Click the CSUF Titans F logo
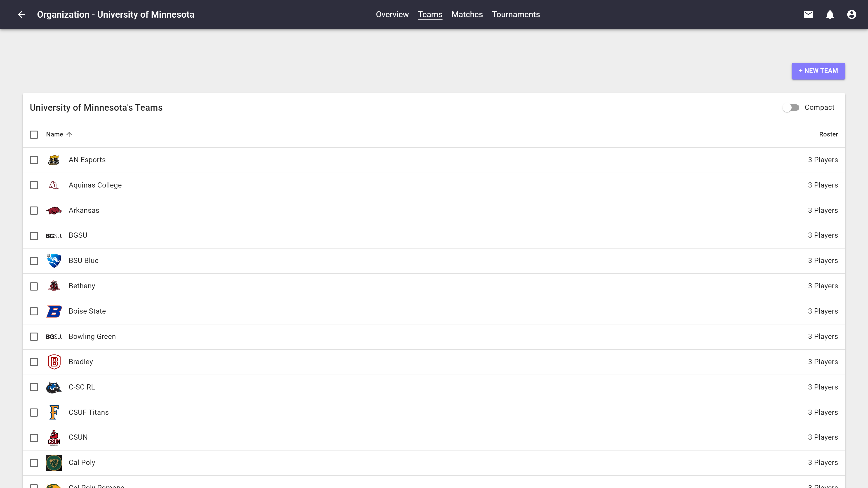The height and width of the screenshot is (488, 868). [54, 412]
